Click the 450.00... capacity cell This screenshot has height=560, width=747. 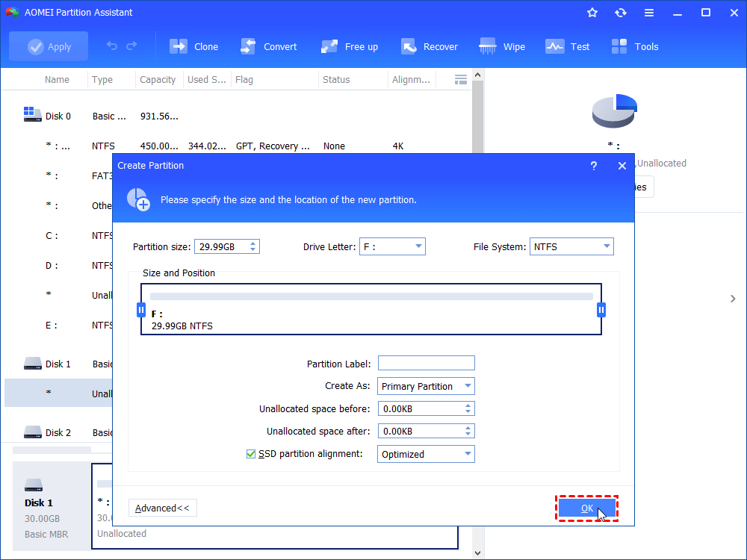(159, 146)
